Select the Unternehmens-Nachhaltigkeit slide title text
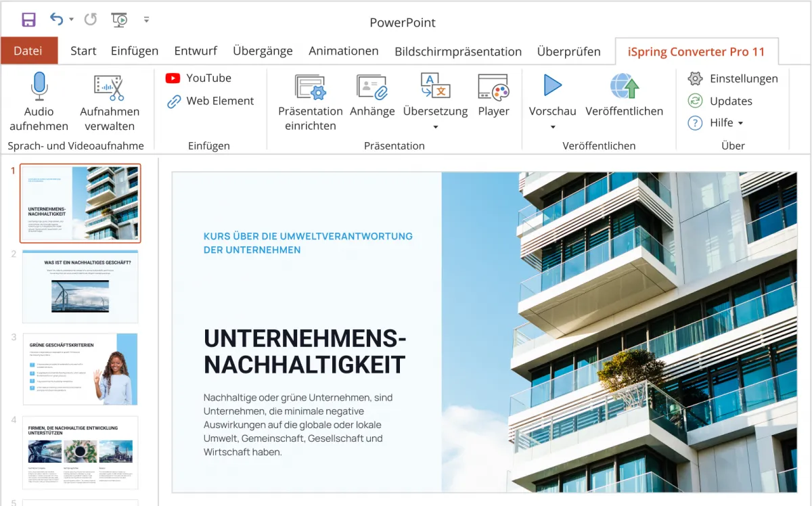Image resolution: width=812 pixels, height=506 pixels. coord(304,351)
